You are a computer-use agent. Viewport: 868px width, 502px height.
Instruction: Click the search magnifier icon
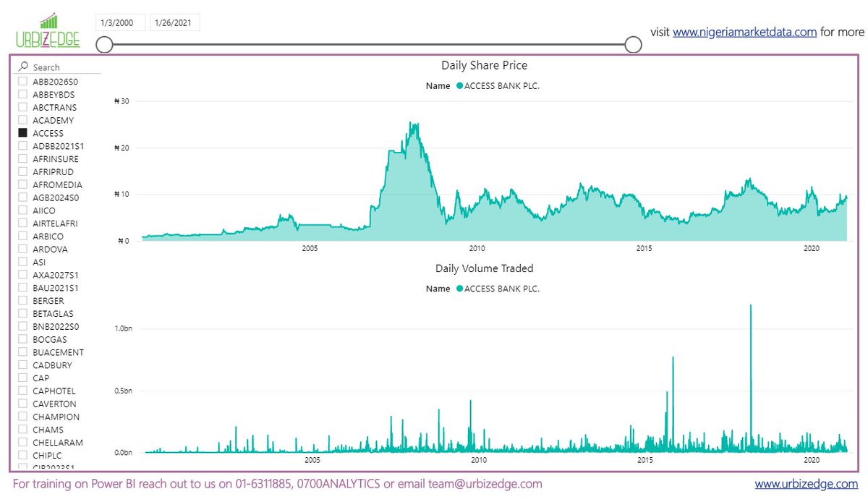[24, 67]
